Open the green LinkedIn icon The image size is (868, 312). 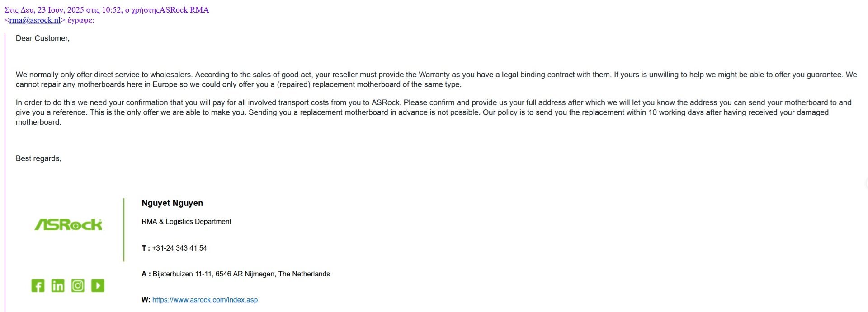tap(58, 286)
